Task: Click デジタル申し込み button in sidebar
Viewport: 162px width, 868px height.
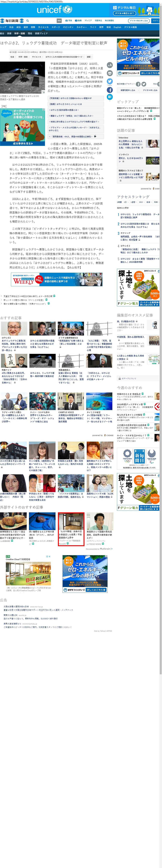Action: [x=150, y=90]
